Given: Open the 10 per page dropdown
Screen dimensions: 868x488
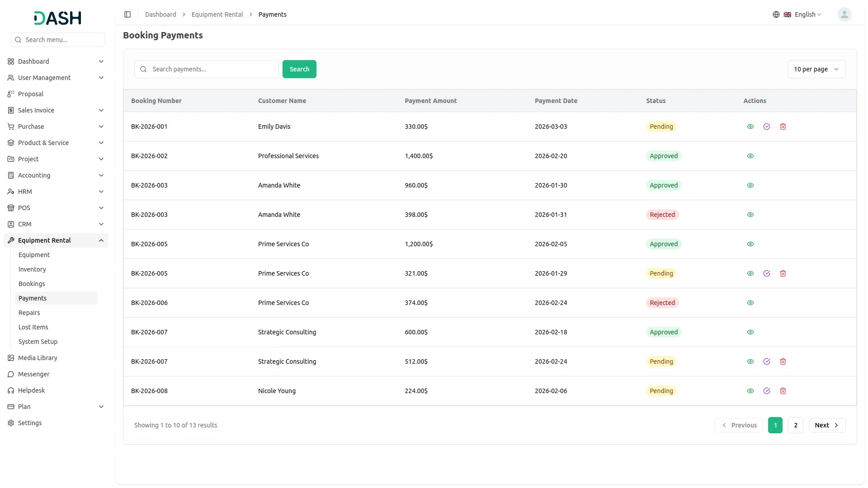Looking at the screenshot, I should click(x=816, y=69).
